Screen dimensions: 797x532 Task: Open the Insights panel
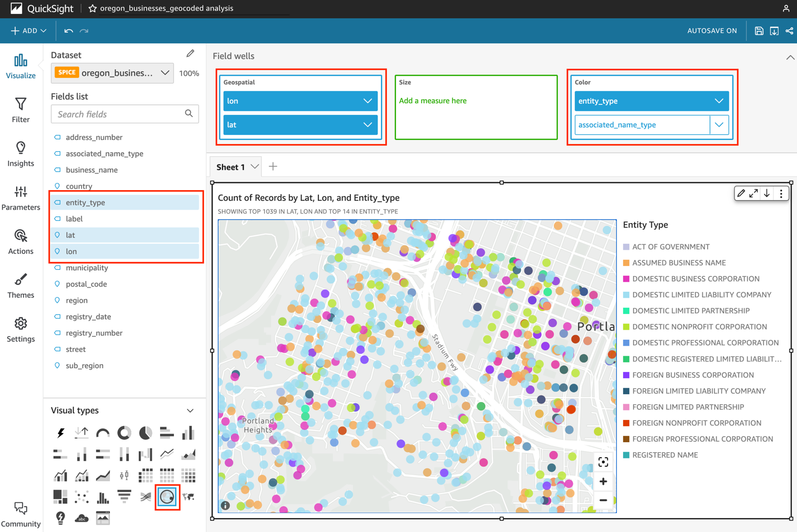coord(21,152)
